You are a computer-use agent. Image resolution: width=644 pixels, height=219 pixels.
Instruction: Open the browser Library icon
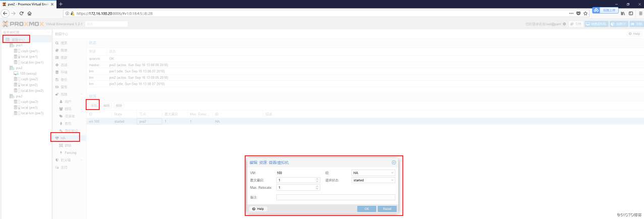pyautogui.click(x=622, y=13)
